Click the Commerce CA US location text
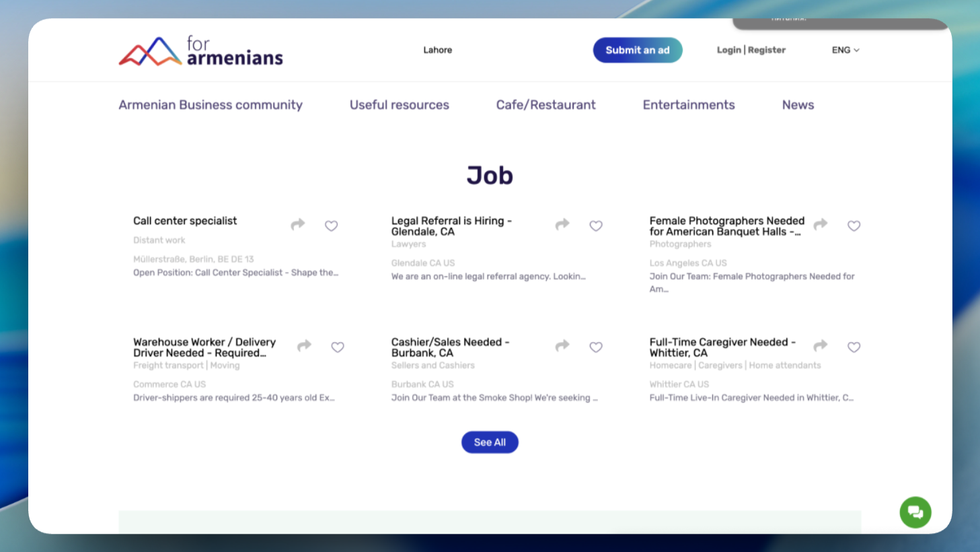Image resolution: width=980 pixels, height=552 pixels. (169, 384)
